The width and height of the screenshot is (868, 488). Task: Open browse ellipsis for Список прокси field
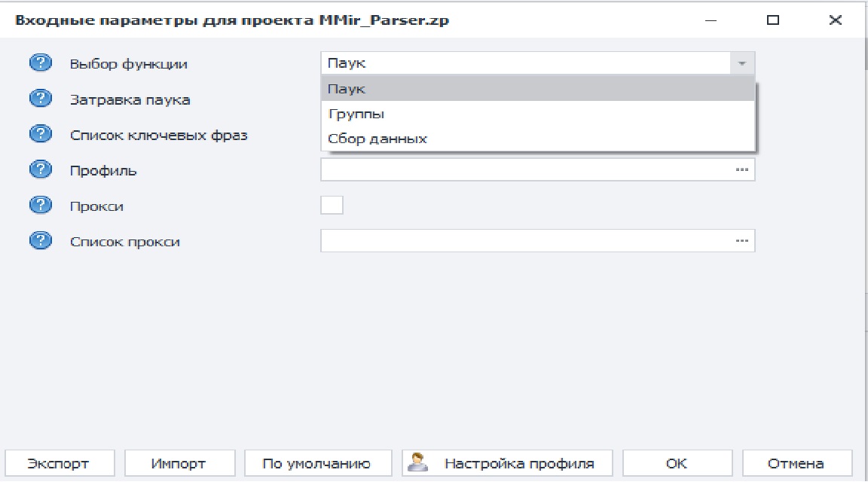(742, 241)
